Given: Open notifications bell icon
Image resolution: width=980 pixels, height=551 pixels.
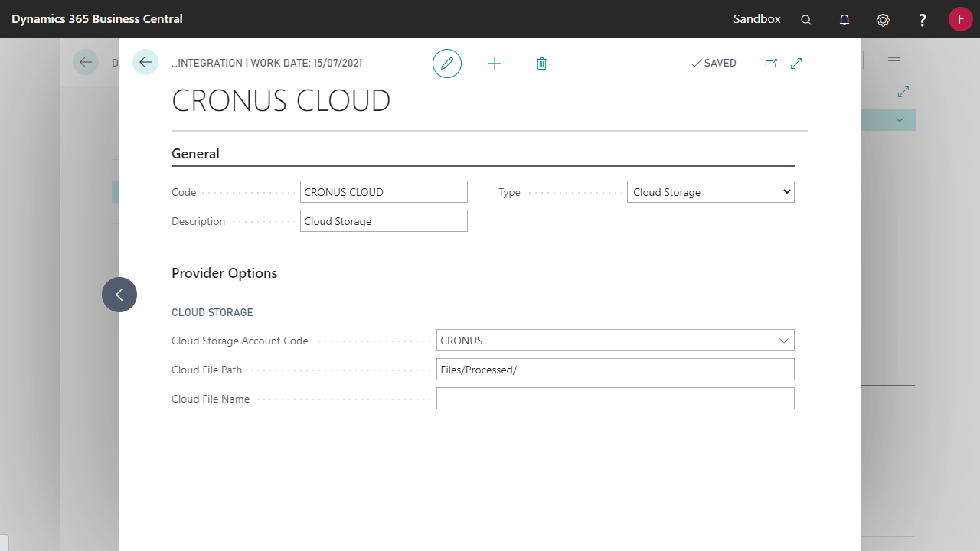Looking at the screenshot, I should click(844, 20).
